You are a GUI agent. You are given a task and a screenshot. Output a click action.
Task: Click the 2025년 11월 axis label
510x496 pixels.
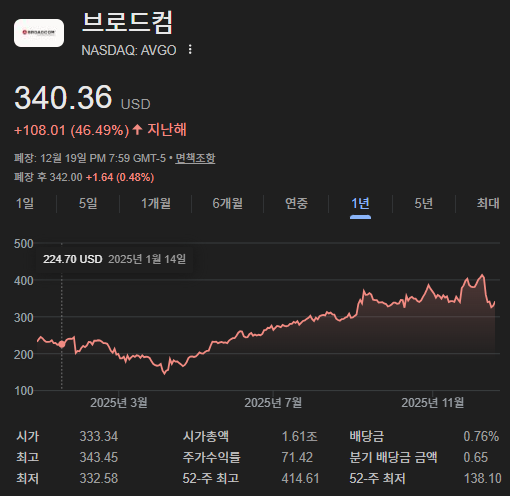(432, 403)
